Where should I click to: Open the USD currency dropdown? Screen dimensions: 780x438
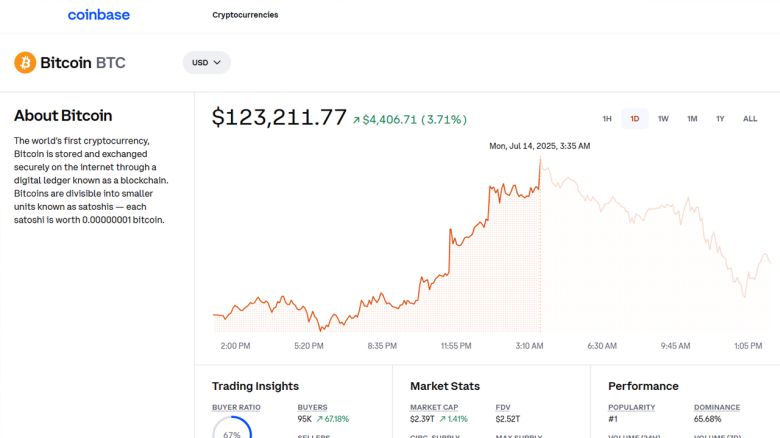click(206, 62)
